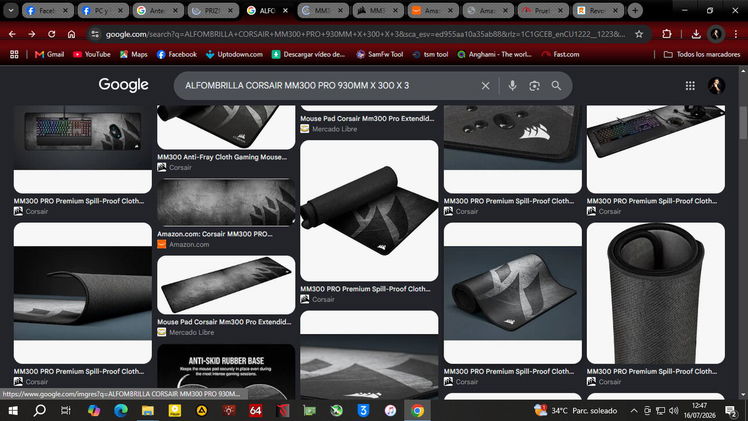Click the browser address bar URL
Image resolution: width=748 pixels, height=421 pixels.
365,34
